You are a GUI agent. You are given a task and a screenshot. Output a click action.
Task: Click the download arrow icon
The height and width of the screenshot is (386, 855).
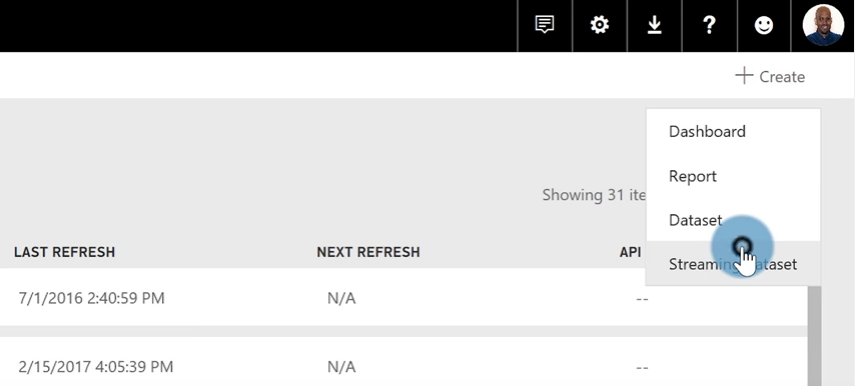click(654, 25)
